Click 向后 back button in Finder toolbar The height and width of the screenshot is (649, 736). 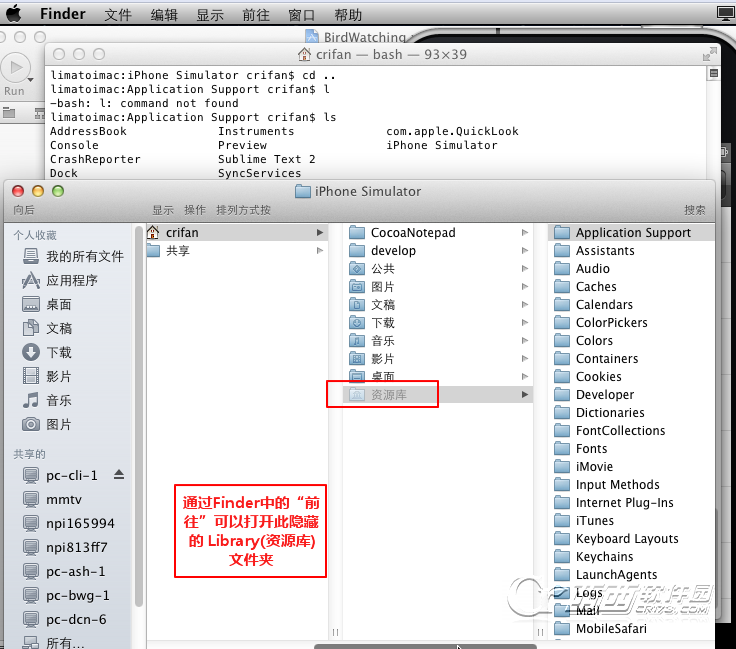24,210
